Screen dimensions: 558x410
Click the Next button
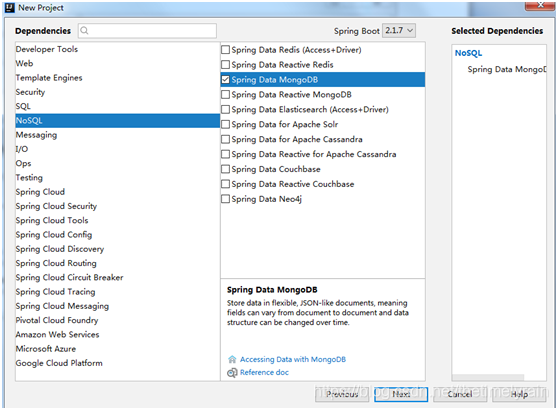[x=401, y=394]
